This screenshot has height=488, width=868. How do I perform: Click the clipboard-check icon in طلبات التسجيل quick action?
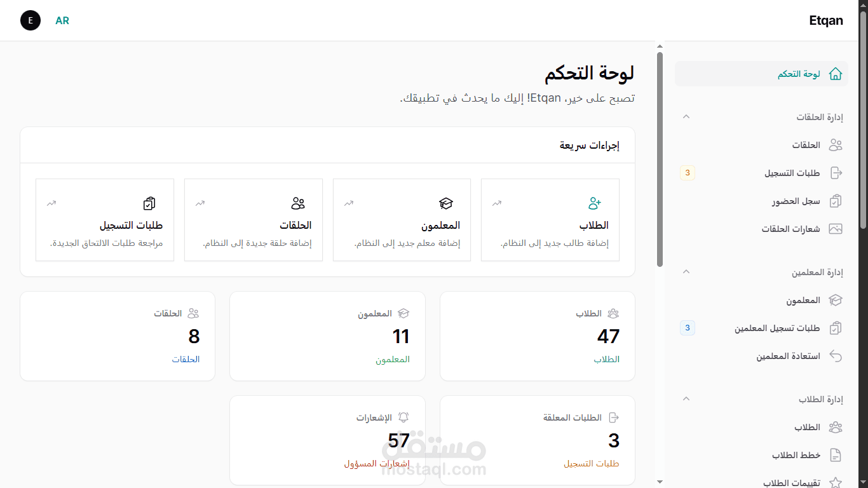click(x=149, y=203)
